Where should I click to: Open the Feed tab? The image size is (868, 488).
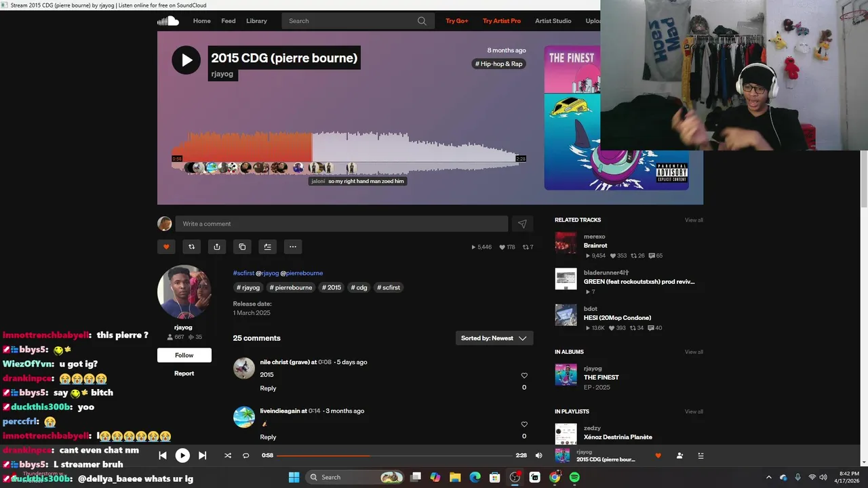point(229,21)
